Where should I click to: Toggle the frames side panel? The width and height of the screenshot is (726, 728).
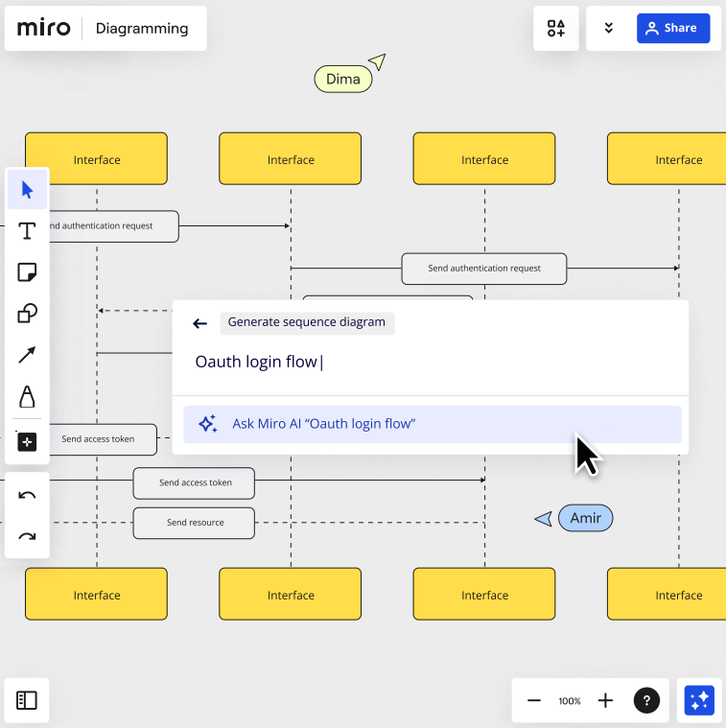pos(27,700)
